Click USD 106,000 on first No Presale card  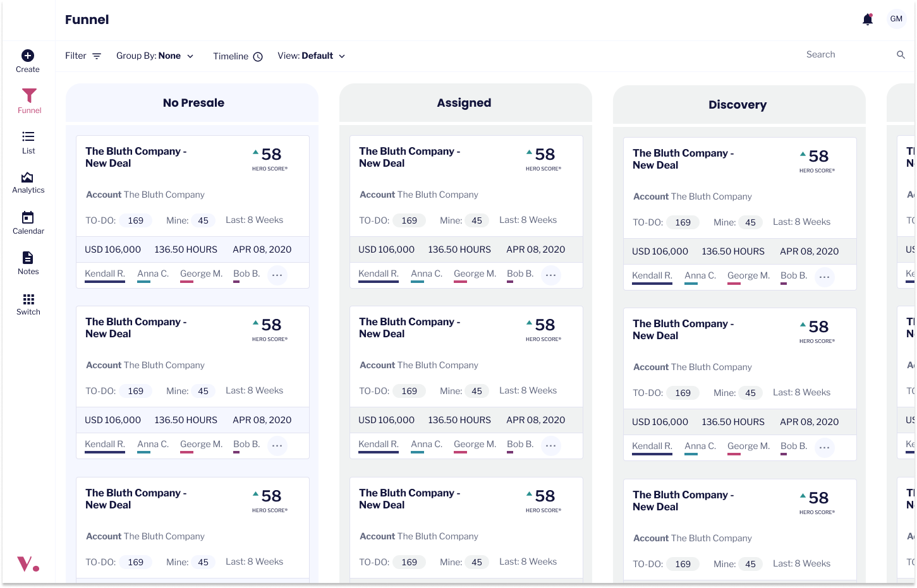coord(112,249)
